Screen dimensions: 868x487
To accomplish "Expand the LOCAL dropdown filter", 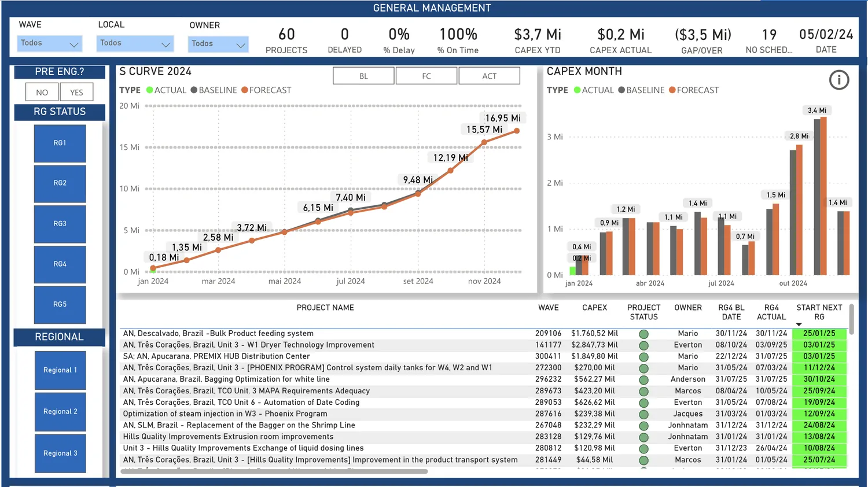I will (x=134, y=43).
